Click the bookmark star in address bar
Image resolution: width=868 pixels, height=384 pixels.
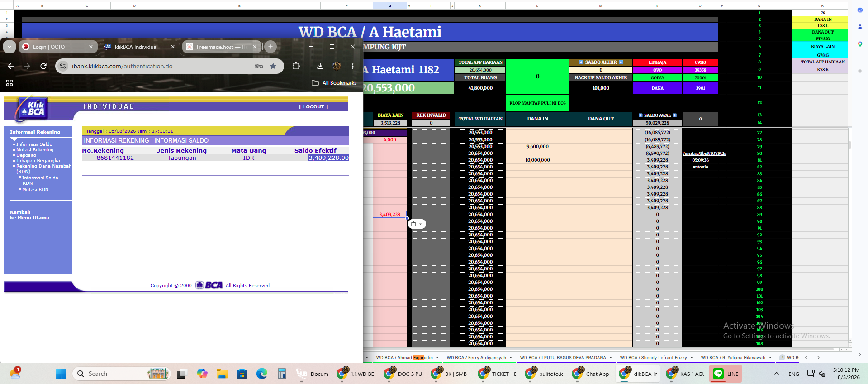[x=273, y=66]
